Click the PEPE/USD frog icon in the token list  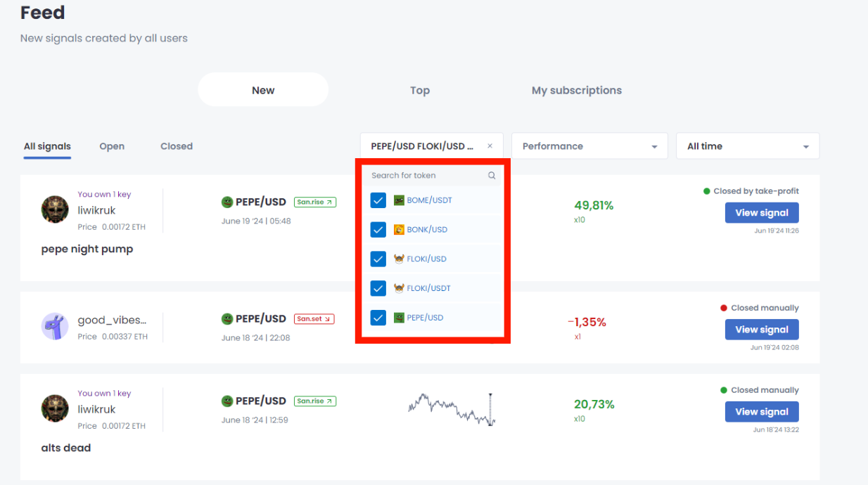[x=399, y=318]
